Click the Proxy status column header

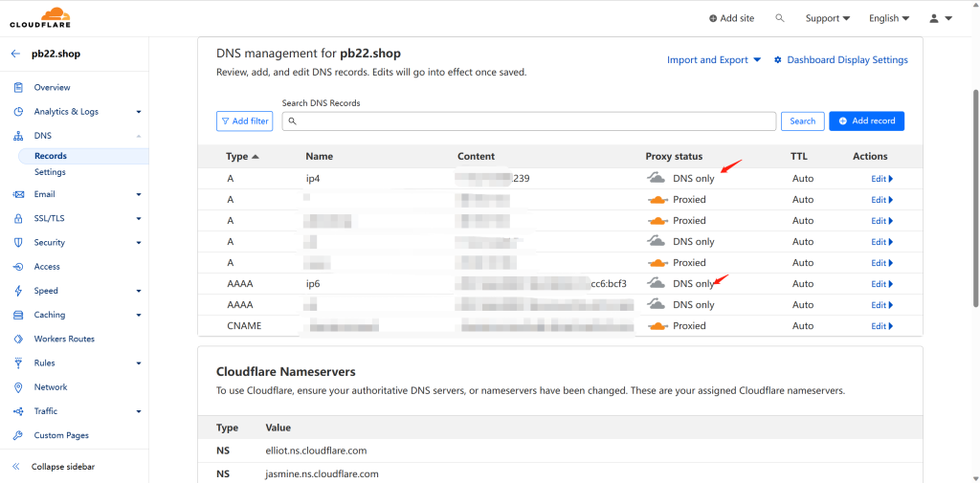point(674,156)
